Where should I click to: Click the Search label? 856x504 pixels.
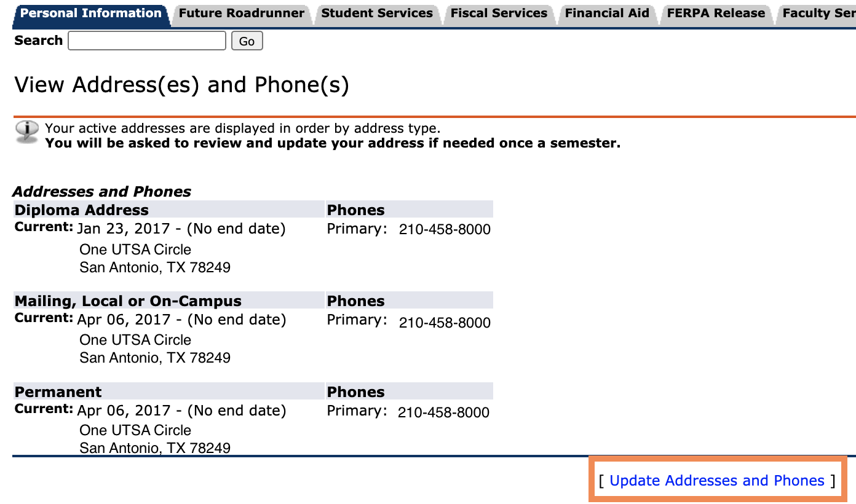point(38,40)
